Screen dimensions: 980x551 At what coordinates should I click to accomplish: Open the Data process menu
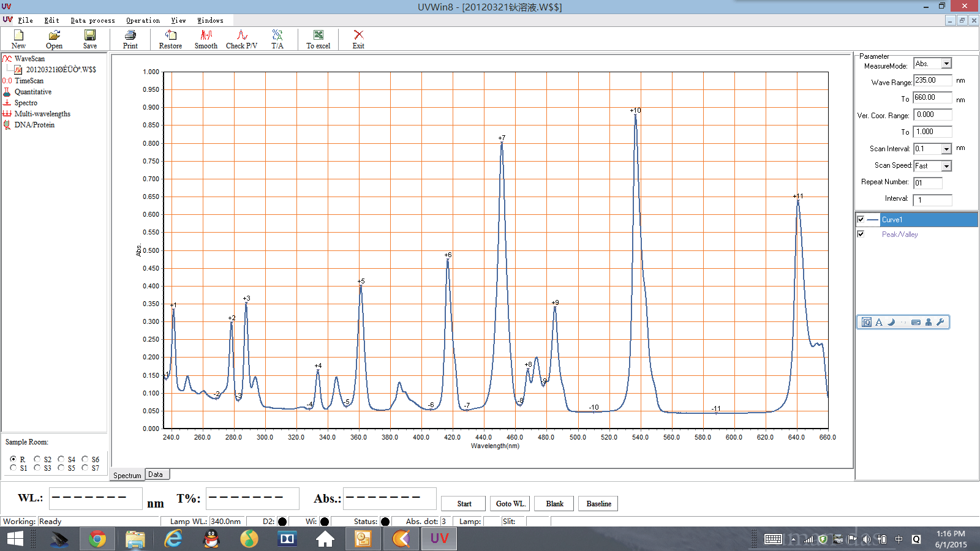92,20
